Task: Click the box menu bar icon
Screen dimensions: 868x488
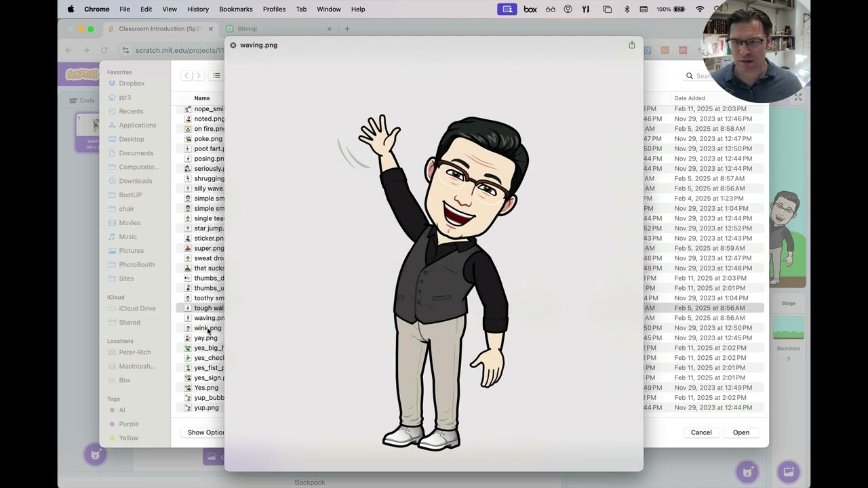Action: tap(530, 9)
